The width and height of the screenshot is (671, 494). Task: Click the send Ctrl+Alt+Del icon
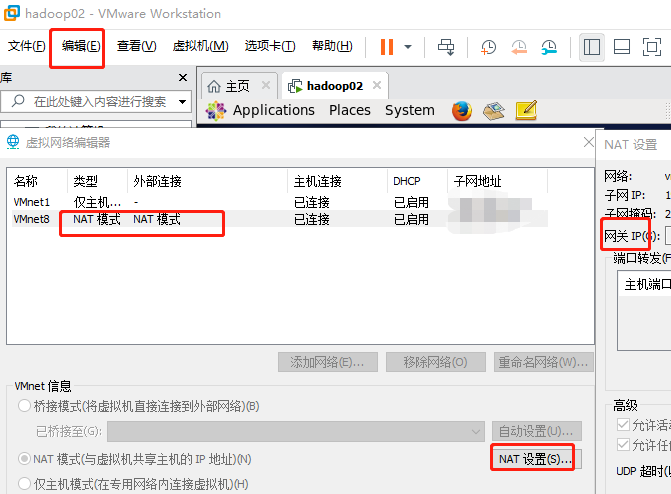point(446,47)
